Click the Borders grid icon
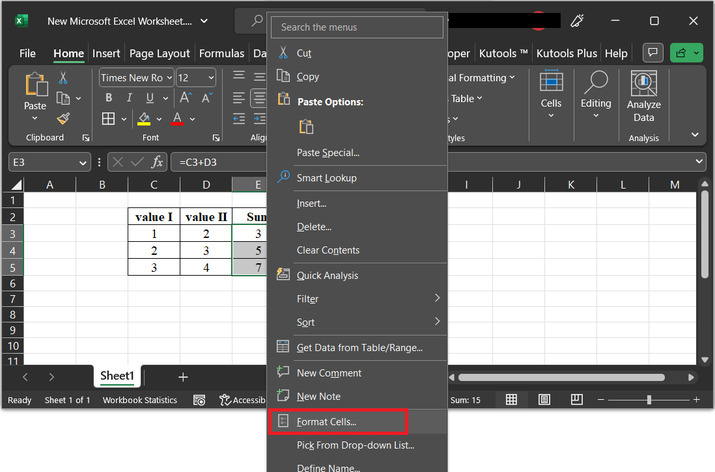 (x=109, y=119)
